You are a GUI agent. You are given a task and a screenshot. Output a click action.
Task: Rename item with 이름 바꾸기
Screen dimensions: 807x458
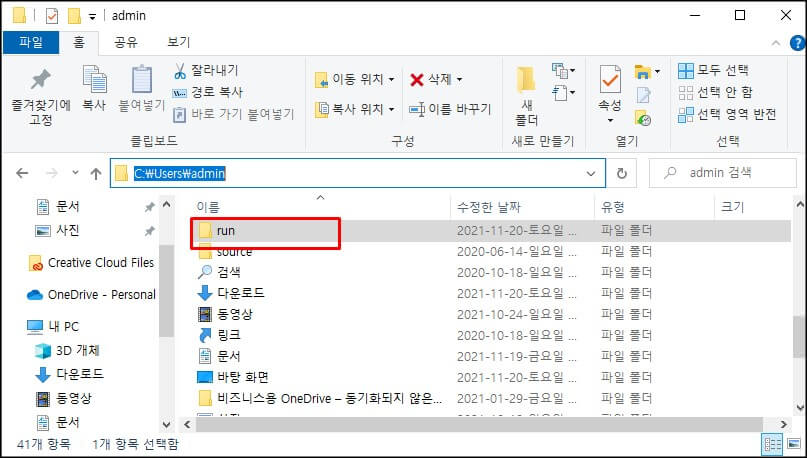[x=450, y=109]
